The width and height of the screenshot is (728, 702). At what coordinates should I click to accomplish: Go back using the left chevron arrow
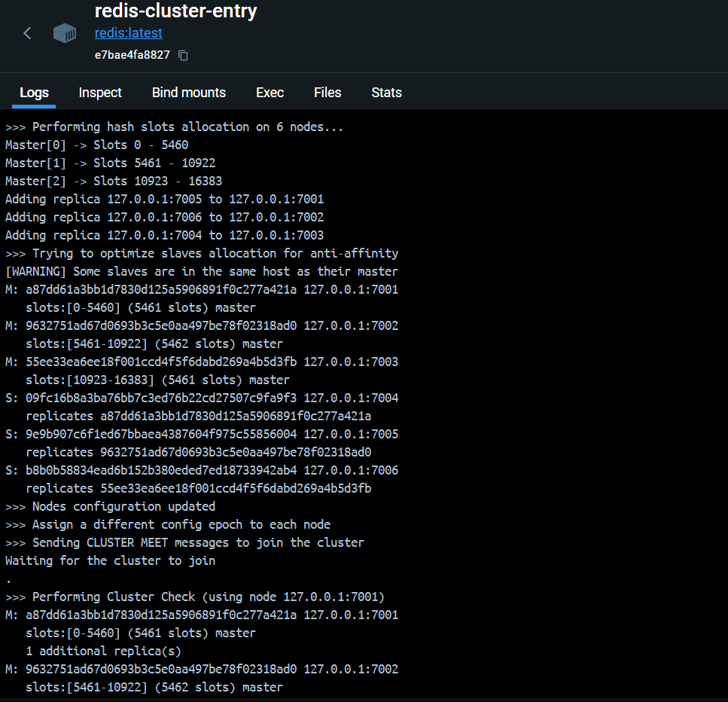(27, 33)
